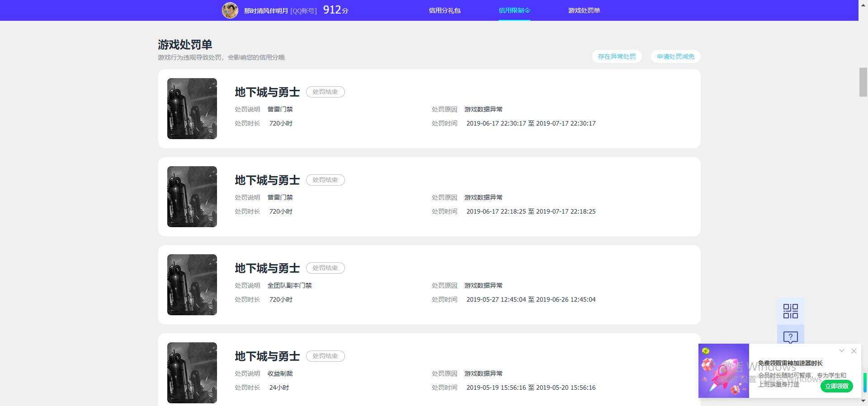Viewport: 868px width, 406px height.
Task: Click the page vertical scrollbar thumb
Action: pos(863,82)
